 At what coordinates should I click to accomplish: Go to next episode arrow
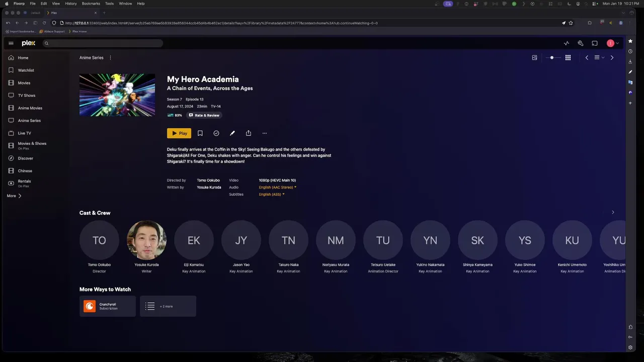tap(612, 58)
